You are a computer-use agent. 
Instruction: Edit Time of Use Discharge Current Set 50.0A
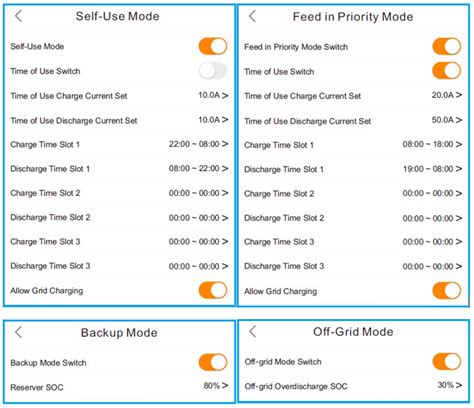pyautogui.click(x=353, y=120)
